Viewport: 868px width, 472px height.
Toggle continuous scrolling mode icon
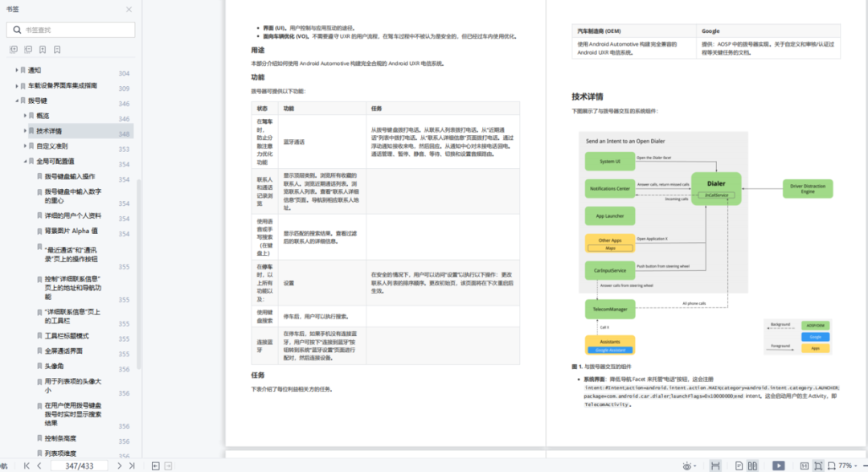pyautogui.click(x=715, y=466)
